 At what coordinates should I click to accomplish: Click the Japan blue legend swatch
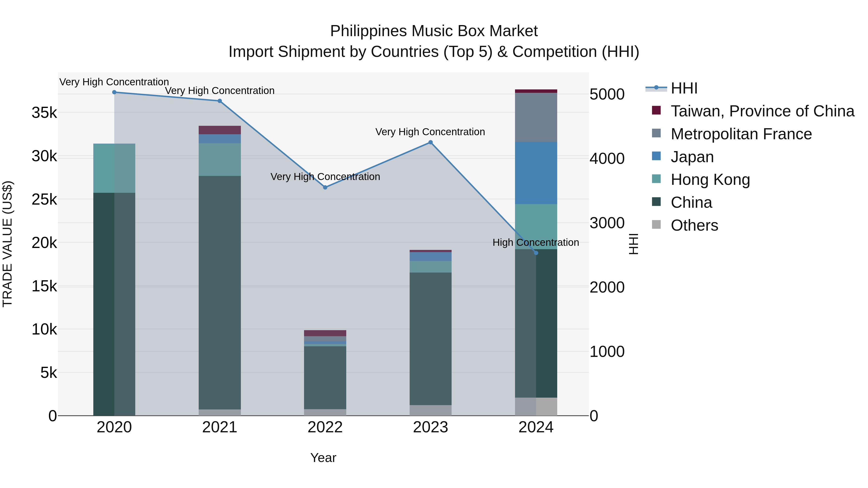coord(656,156)
